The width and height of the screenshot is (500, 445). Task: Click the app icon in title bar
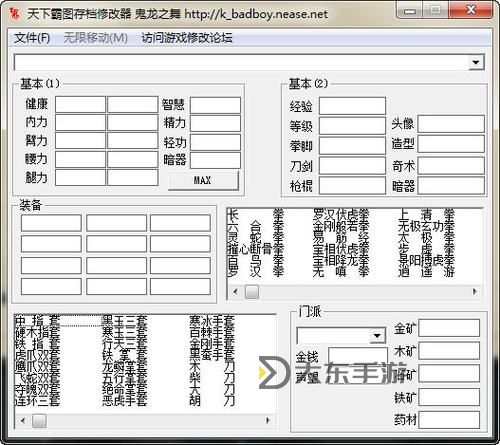coord(14,13)
